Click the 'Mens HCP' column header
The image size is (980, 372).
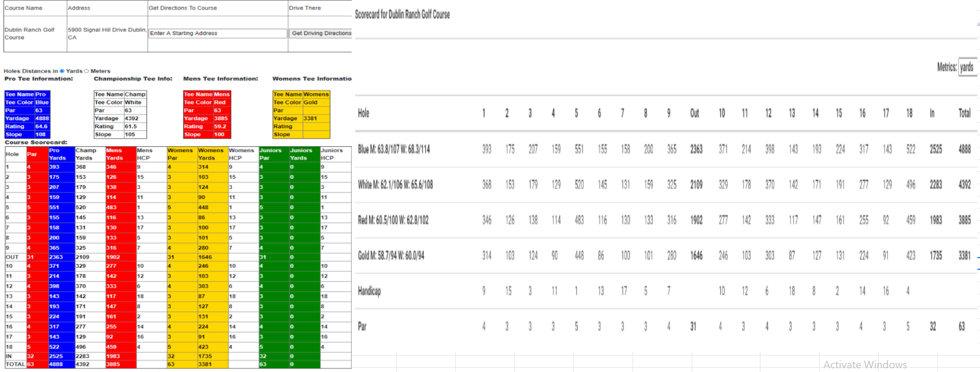pos(151,154)
